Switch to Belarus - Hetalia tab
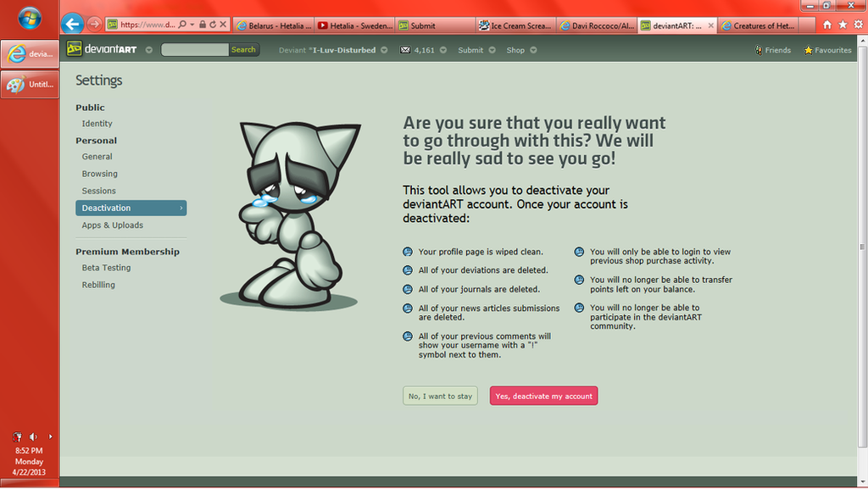868x489 pixels. [x=274, y=25]
